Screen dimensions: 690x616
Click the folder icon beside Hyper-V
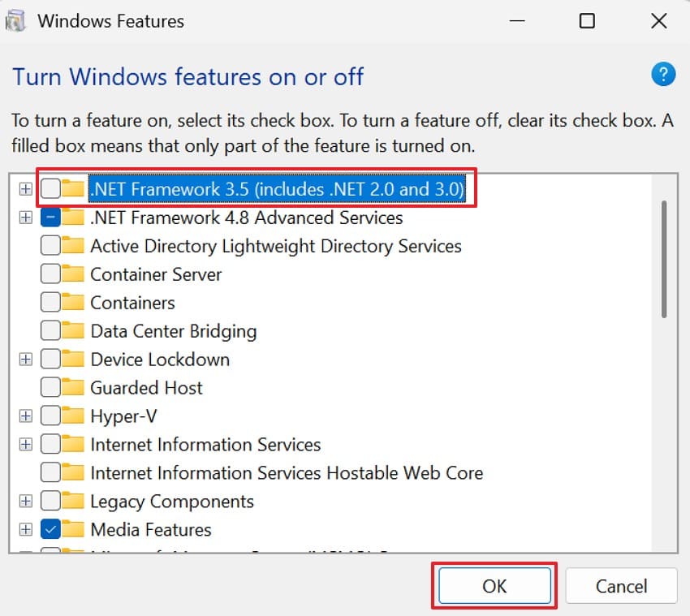pyautogui.click(x=71, y=416)
